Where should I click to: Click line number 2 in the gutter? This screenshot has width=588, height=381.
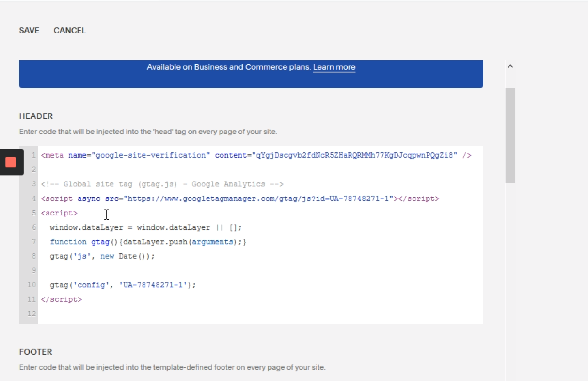click(34, 169)
